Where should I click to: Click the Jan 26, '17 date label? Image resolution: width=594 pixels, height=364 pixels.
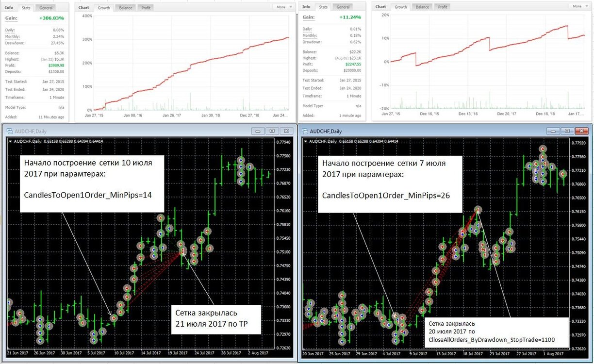tap(171, 116)
